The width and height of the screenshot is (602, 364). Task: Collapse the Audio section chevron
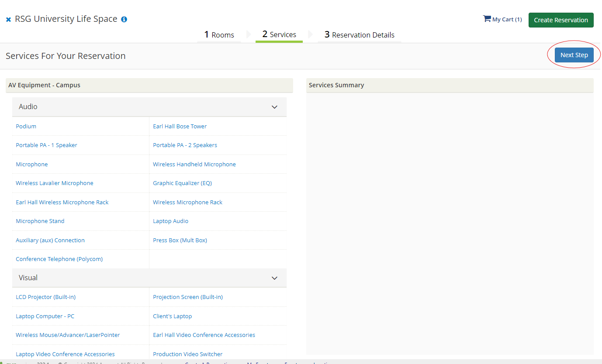pos(274,107)
